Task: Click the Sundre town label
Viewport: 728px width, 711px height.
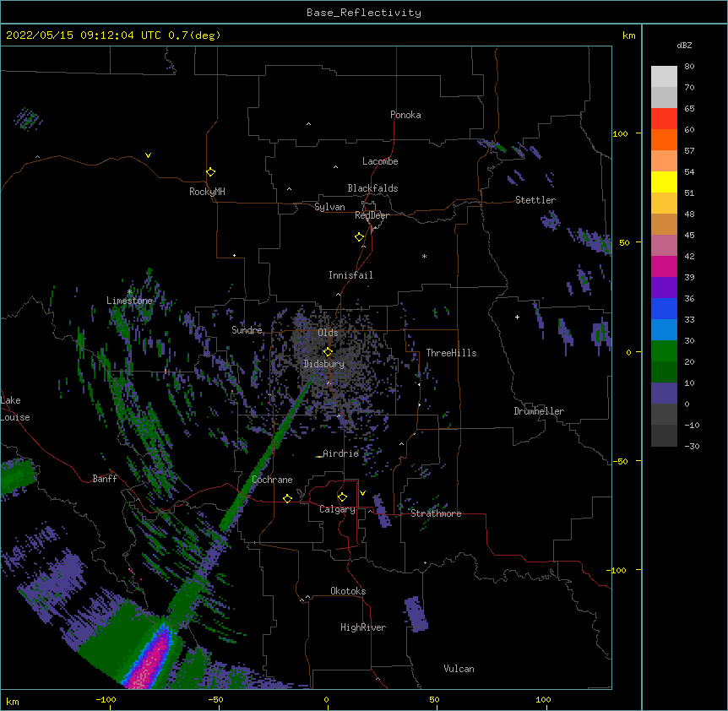Action: [x=247, y=330]
